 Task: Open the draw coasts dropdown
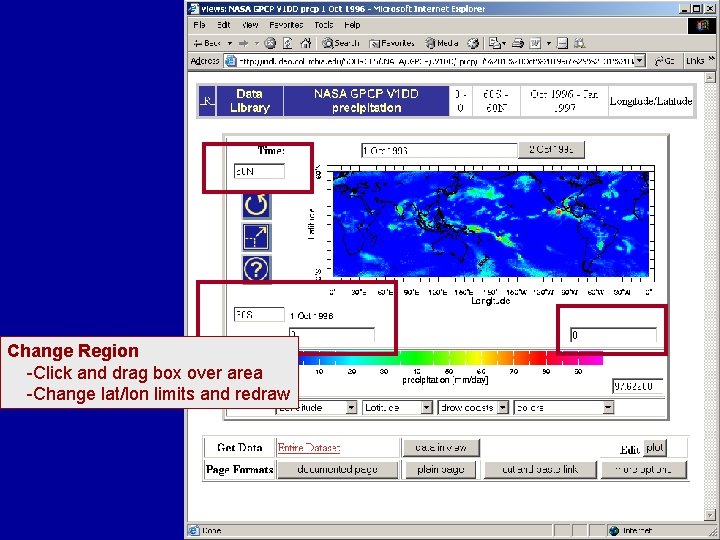pyautogui.click(x=473, y=407)
